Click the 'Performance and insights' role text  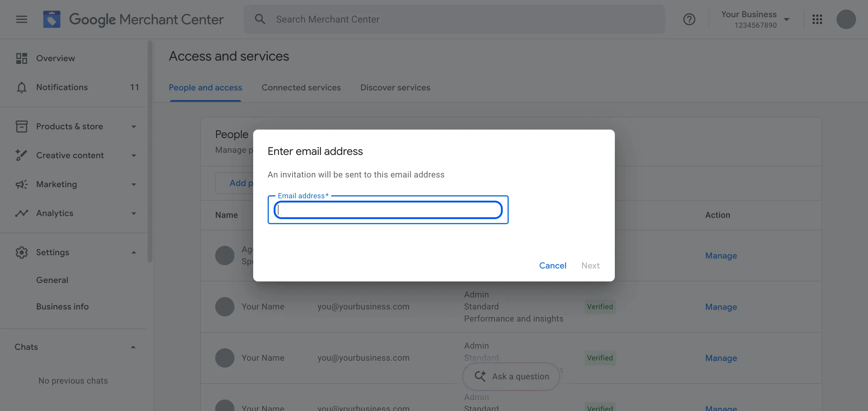click(514, 319)
